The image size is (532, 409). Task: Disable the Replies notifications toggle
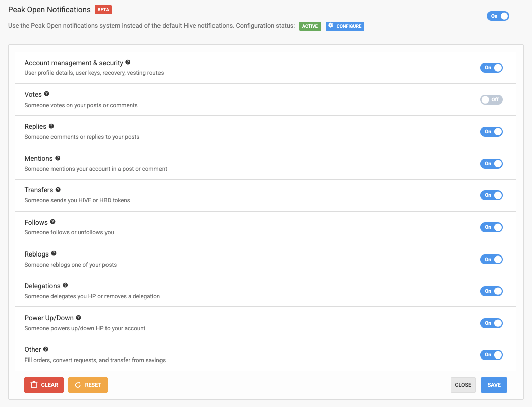pyautogui.click(x=491, y=132)
